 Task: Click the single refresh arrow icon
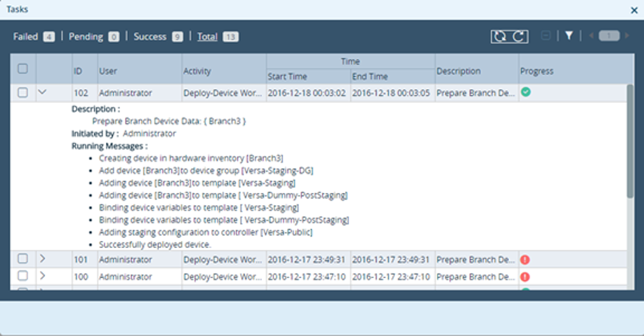519,36
